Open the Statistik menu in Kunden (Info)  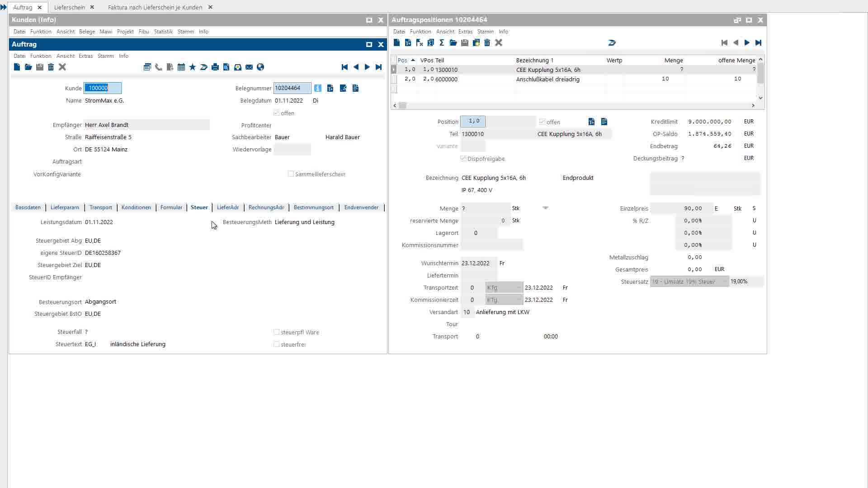tap(163, 32)
